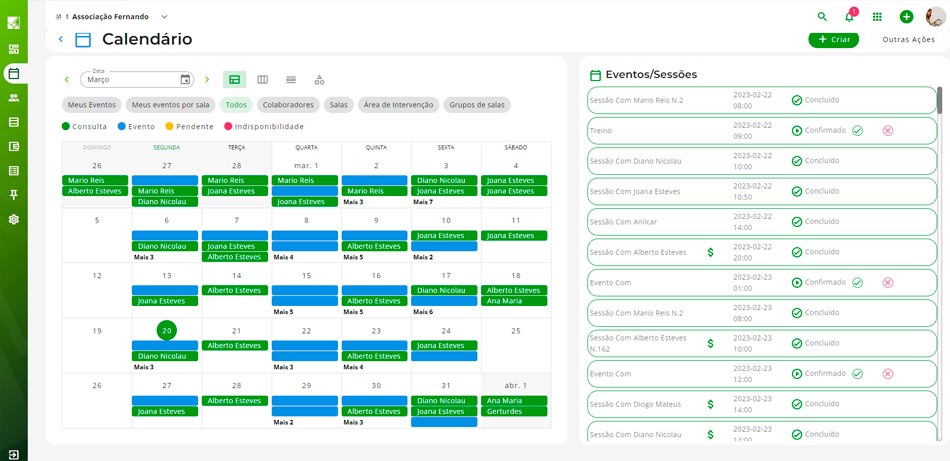Toggle the Evento legend color
Viewport: 950px width, 461px height.
click(122, 127)
